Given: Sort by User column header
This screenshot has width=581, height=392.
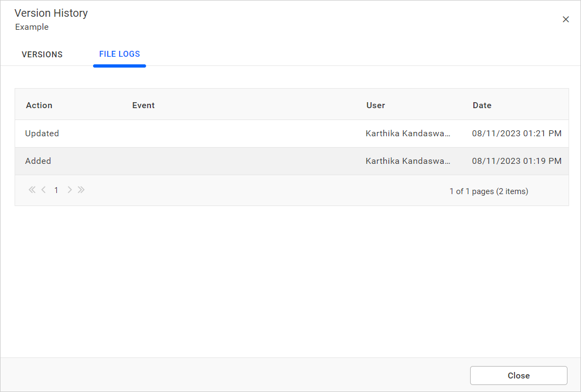Looking at the screenshot, I should (x=375, y=105).
